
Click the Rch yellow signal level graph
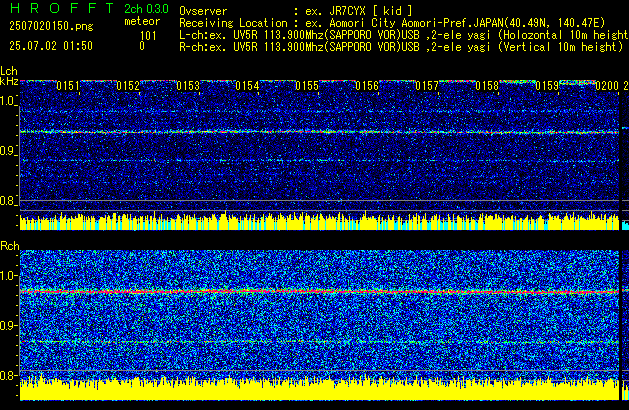319,389
